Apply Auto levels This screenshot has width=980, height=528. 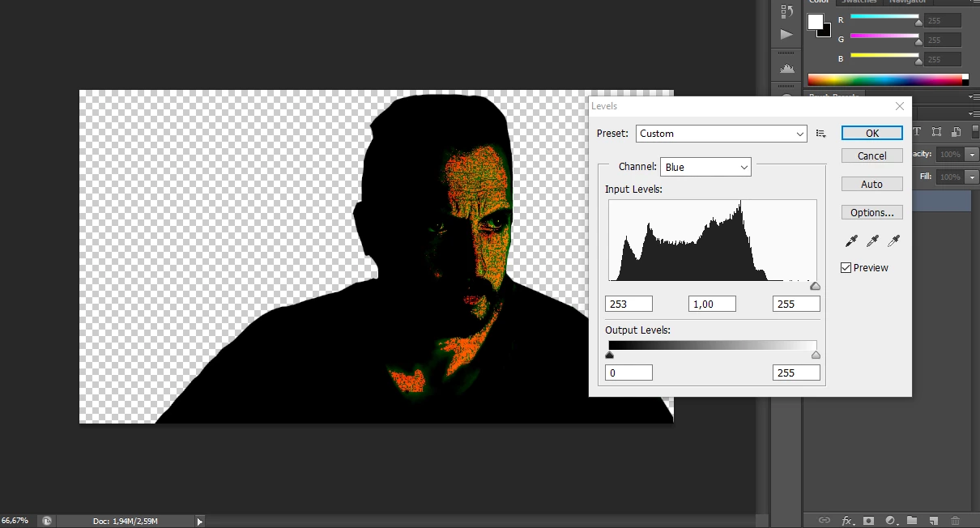point(872,185)
